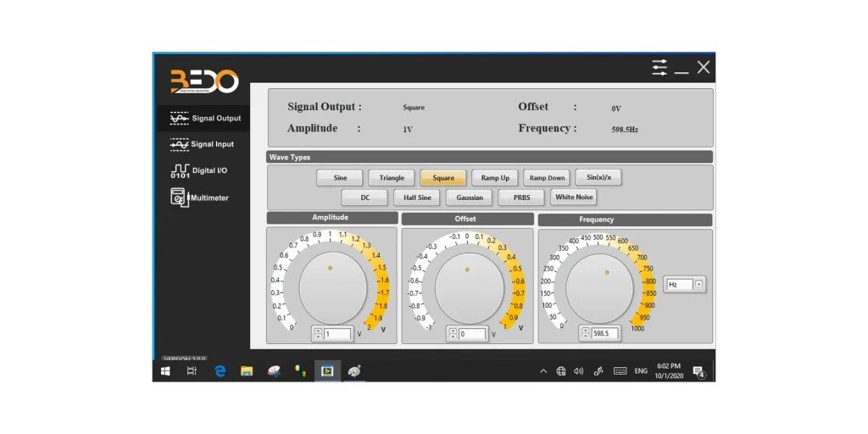Click the Amplitude knob dial

[333, 288]
